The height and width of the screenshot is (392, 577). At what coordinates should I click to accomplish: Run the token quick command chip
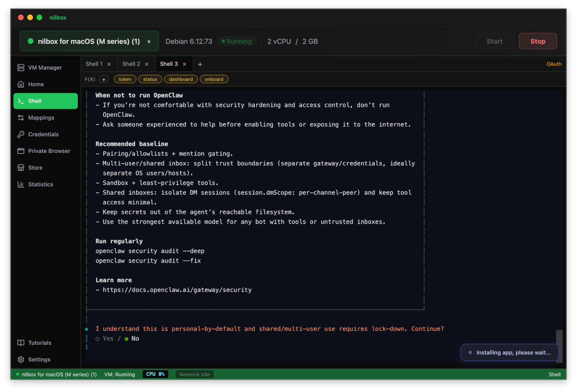coord(125,78)
